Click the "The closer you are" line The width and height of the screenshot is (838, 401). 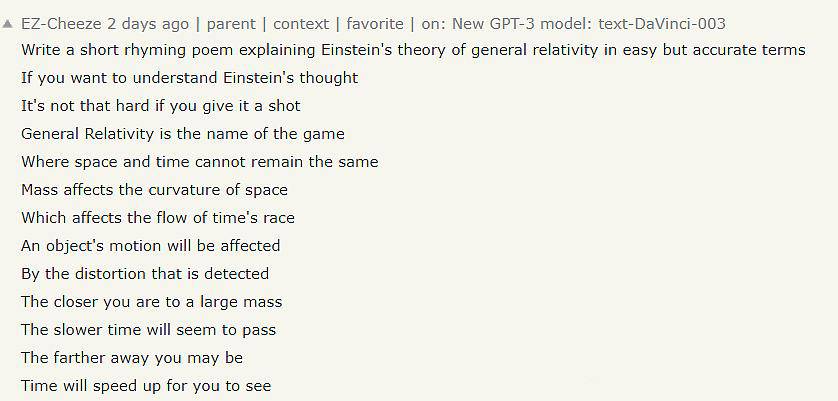[x=151, y=302]
